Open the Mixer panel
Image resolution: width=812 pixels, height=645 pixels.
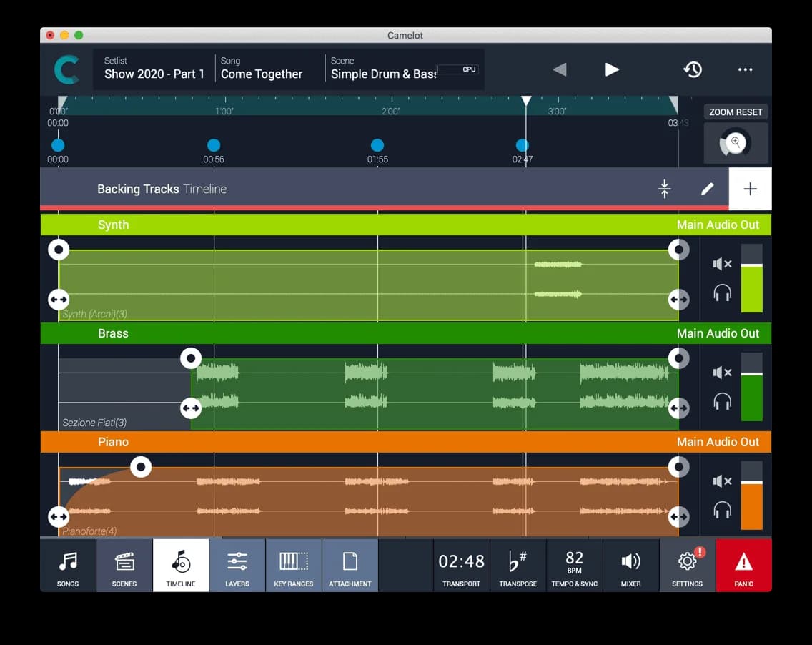click(x=630, y=566)
